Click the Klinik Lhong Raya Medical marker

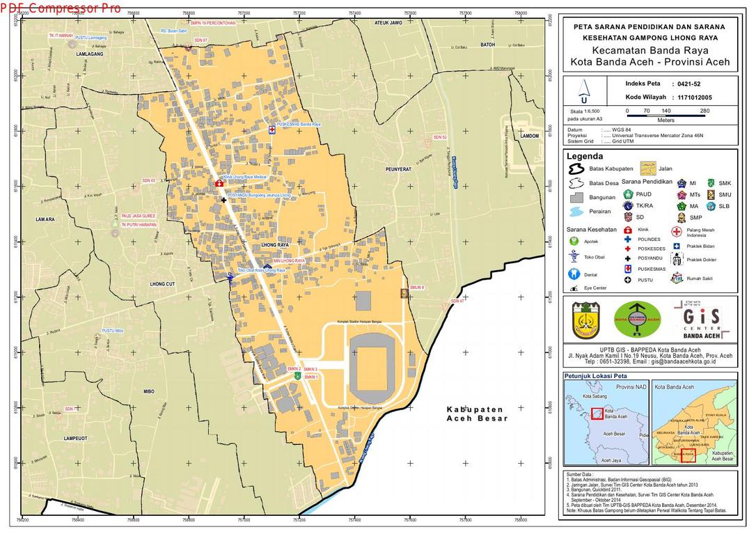(219, 183)
